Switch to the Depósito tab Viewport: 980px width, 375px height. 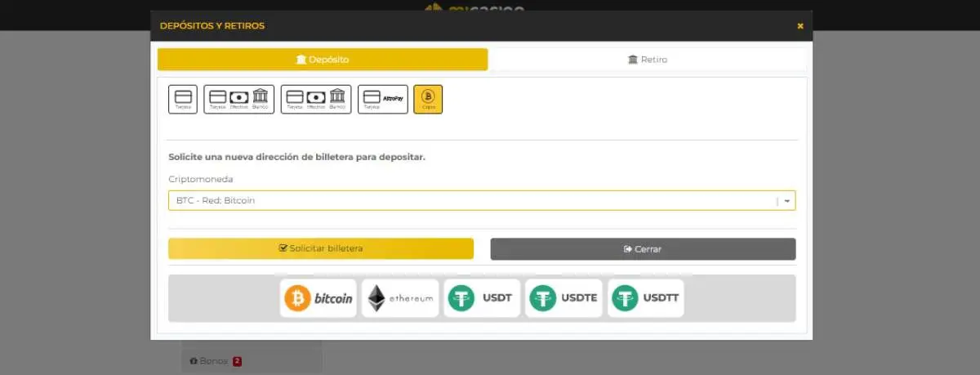(x=322, y=60)
